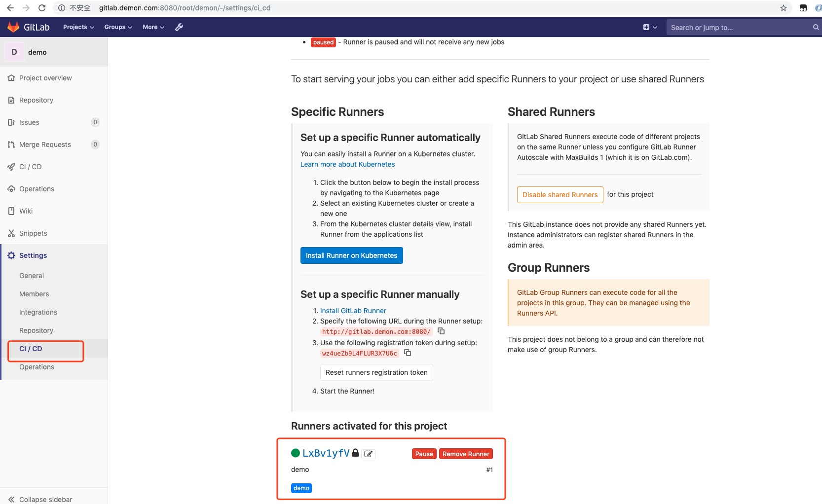
Task: Click the browser forward arrow
Action: point(26,8)
